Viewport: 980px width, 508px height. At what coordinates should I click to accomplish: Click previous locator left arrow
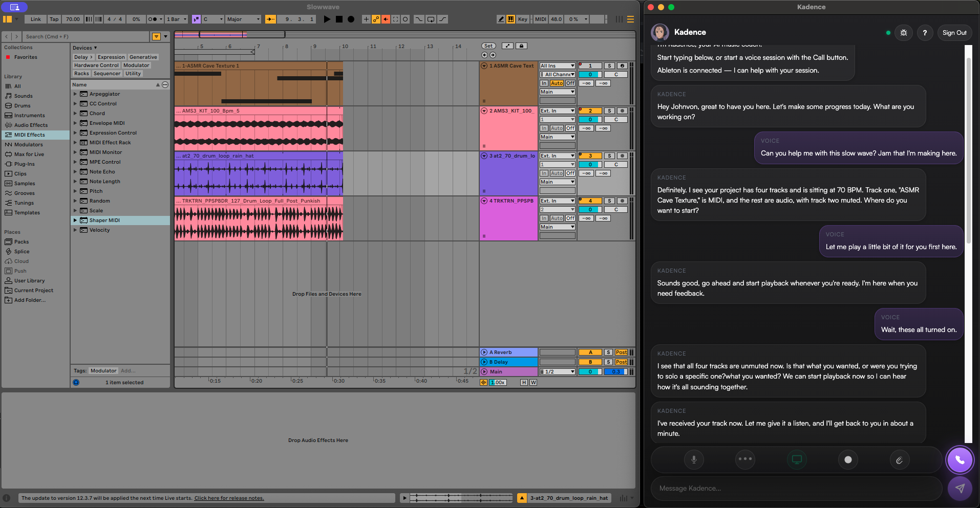coord(485,55)
